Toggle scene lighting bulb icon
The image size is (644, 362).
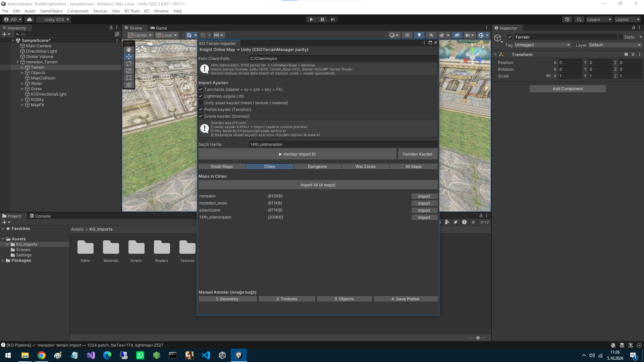[419, 35]
